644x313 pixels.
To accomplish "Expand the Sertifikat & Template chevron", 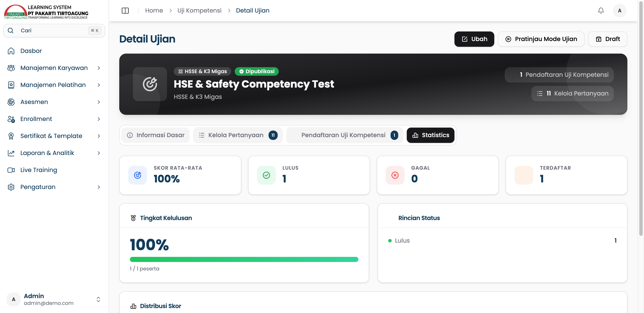I will (x=99, y=136).
